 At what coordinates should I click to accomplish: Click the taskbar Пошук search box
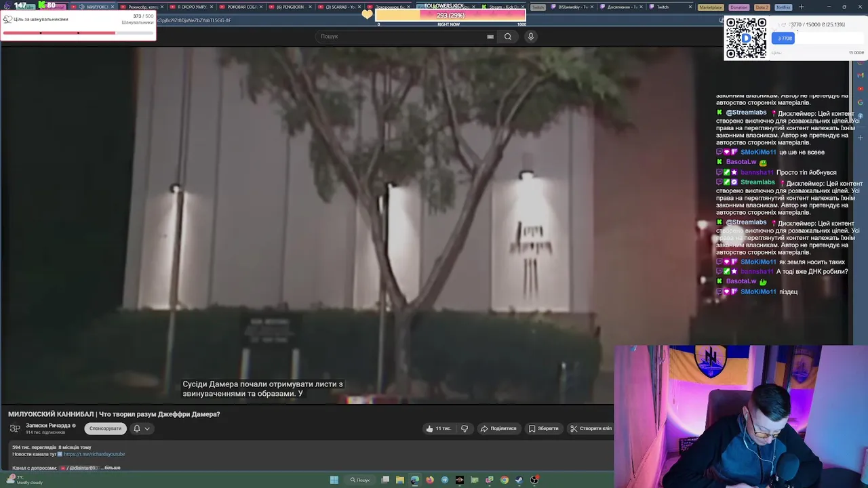pos(361,480)
